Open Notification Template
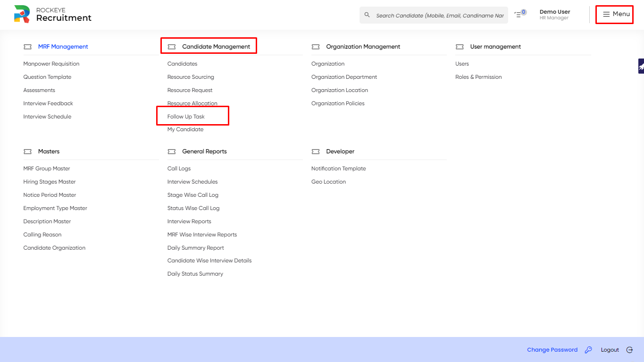Screen dimensions: 644x362 339,168
